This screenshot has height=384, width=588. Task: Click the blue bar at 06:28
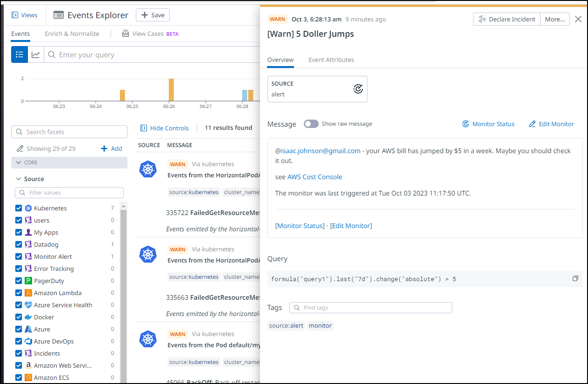coord(245,95)
